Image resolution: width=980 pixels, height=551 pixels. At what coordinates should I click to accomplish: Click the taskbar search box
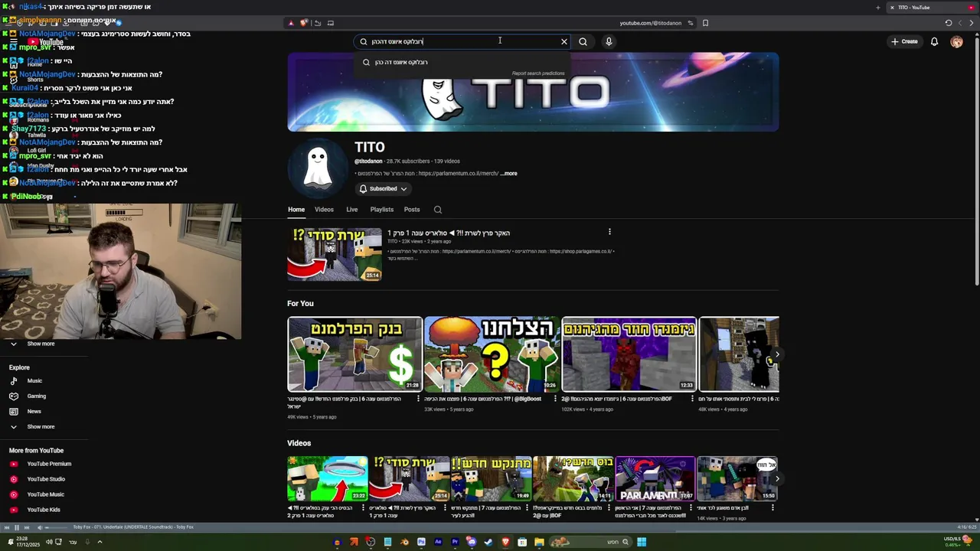(x=591, y=543)
